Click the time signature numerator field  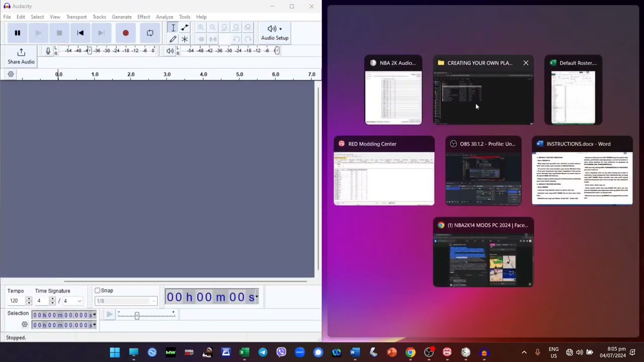[41, 301]
